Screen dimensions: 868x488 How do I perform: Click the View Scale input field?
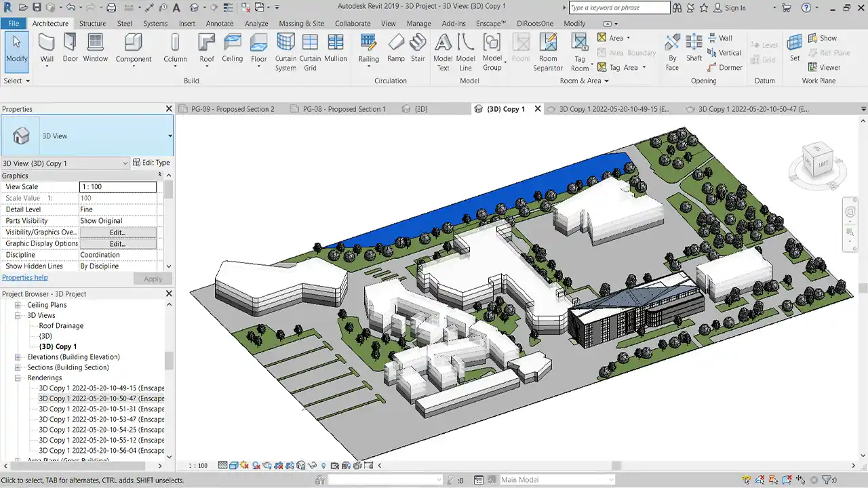pyautogui.click(x=117, y=187)
